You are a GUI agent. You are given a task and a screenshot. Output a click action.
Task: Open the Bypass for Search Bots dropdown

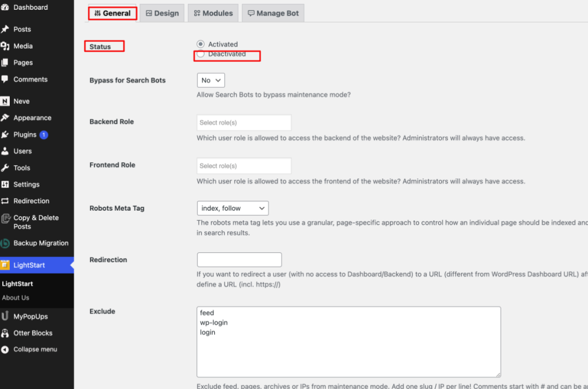211,80
